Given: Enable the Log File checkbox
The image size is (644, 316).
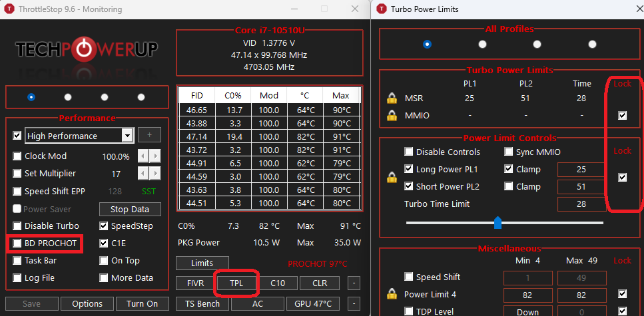Looking at the screenshot, I should (17, 278).
